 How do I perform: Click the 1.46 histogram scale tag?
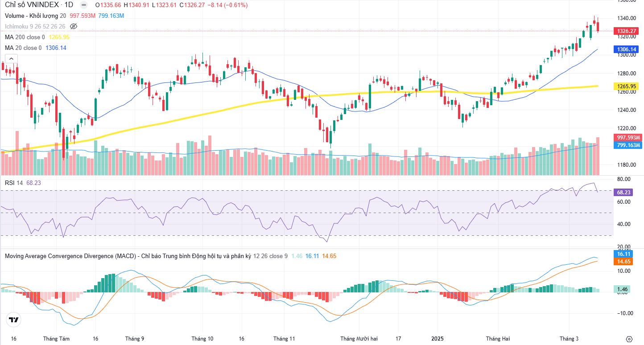[x=622, y=289]
